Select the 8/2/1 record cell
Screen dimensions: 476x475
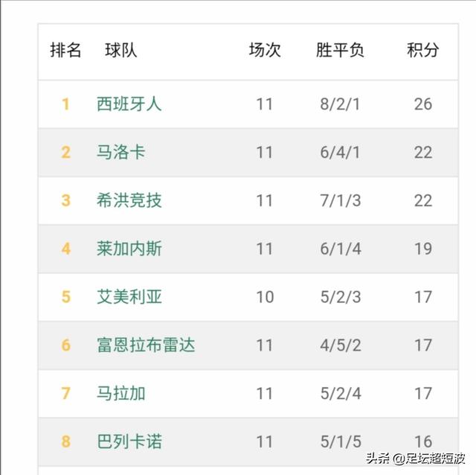pyautogui.click(x=340, y=104)
